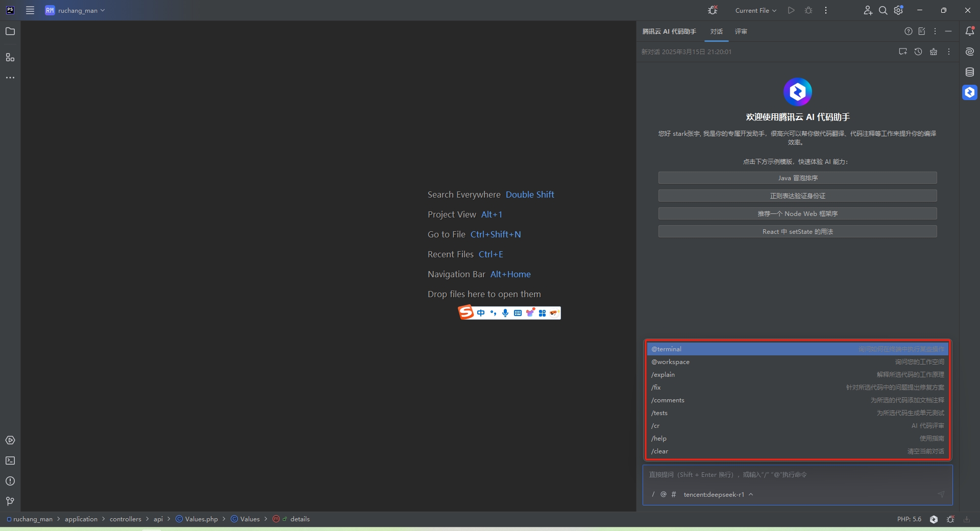Clear the conversation with the broom icon
980x531 pixels.
pos(934,52)
